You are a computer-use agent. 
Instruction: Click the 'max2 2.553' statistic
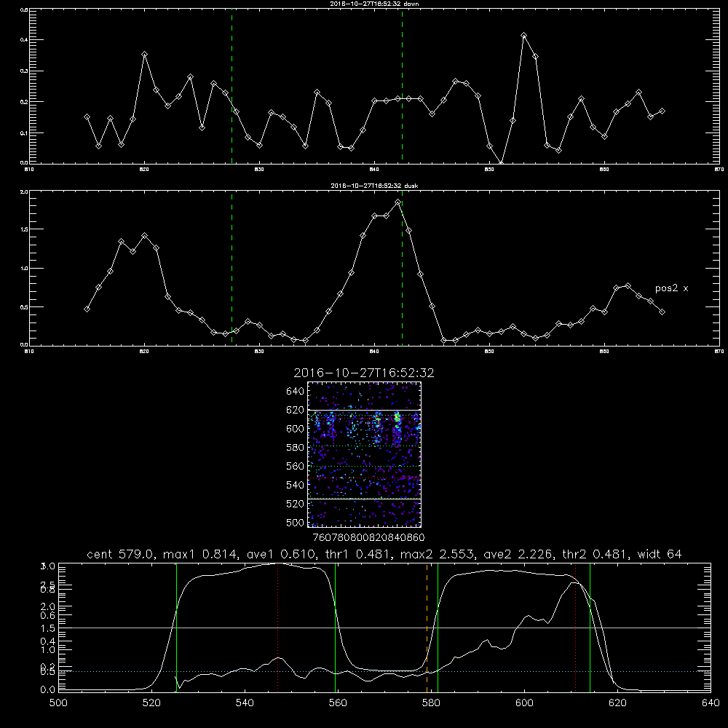(438, 554)
